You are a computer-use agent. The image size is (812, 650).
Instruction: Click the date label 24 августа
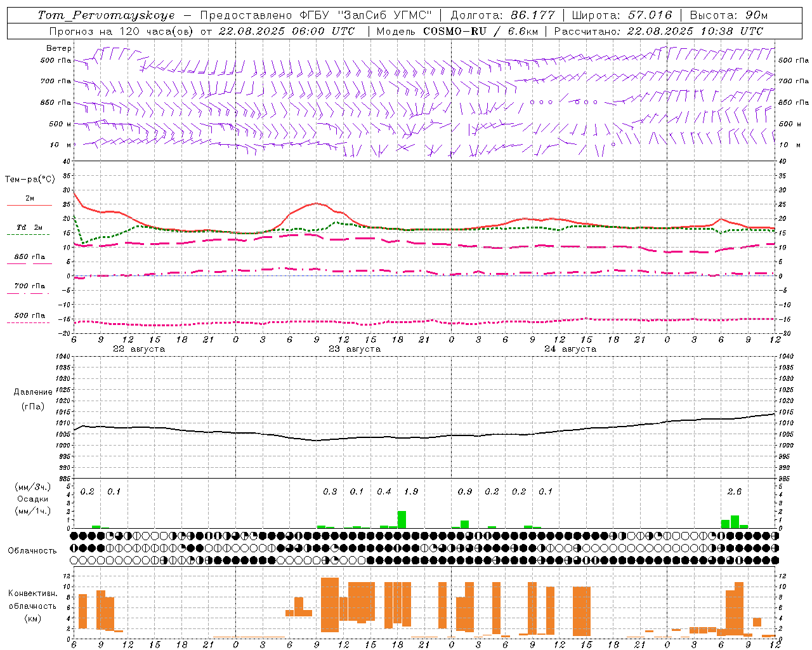(x=570, y=349)
